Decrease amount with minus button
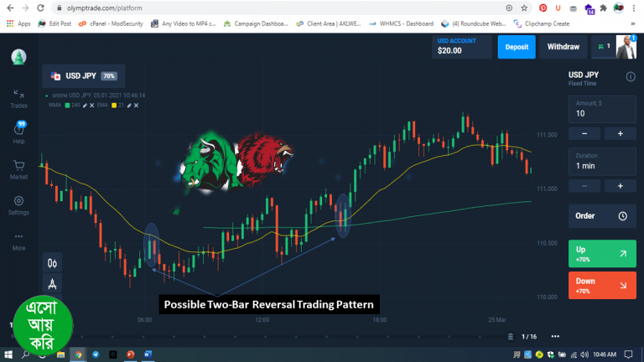Screen dimensions: 644x362 click(584, 133)
